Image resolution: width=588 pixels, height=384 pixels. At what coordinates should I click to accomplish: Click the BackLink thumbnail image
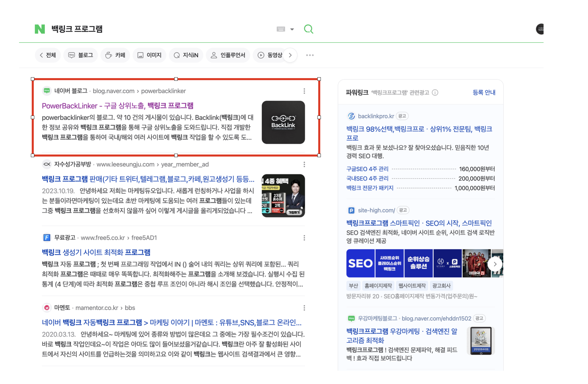283,122
